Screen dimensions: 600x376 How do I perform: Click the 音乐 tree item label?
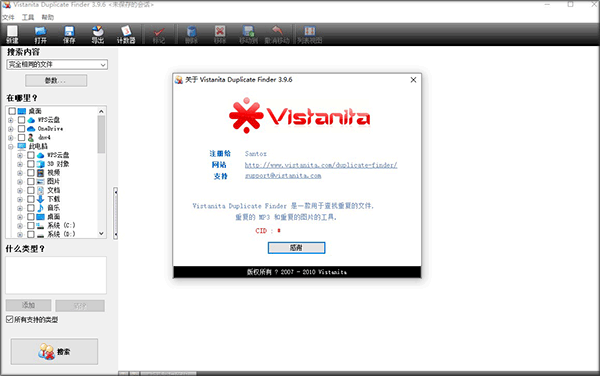(x=54, y=208)
